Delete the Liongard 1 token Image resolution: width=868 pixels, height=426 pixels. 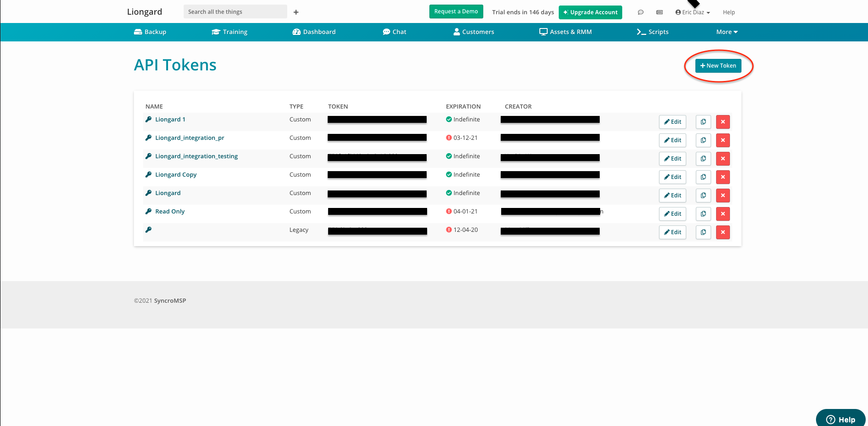tap(723, 122)
